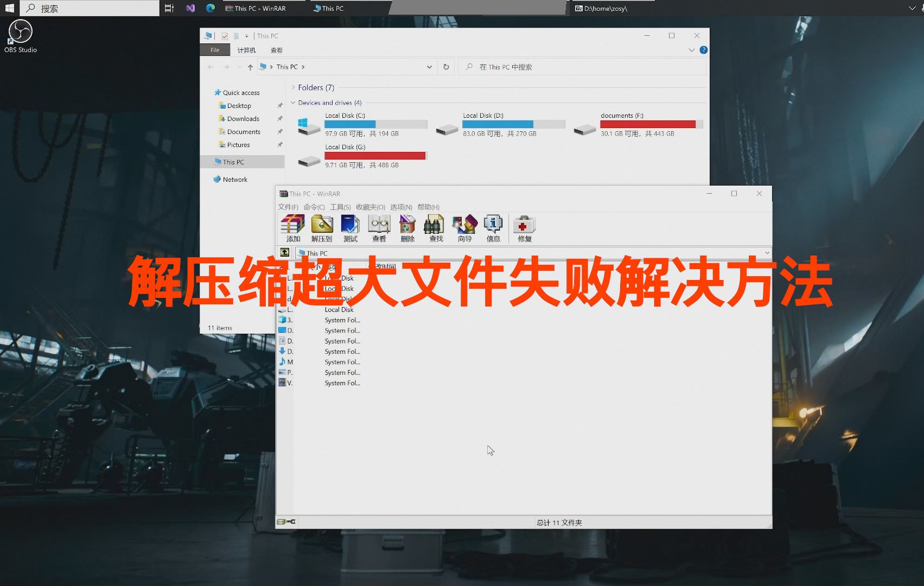Click the Explorer up arrow button
Screen dimensions: 924x586
click(x=250, y=67)
